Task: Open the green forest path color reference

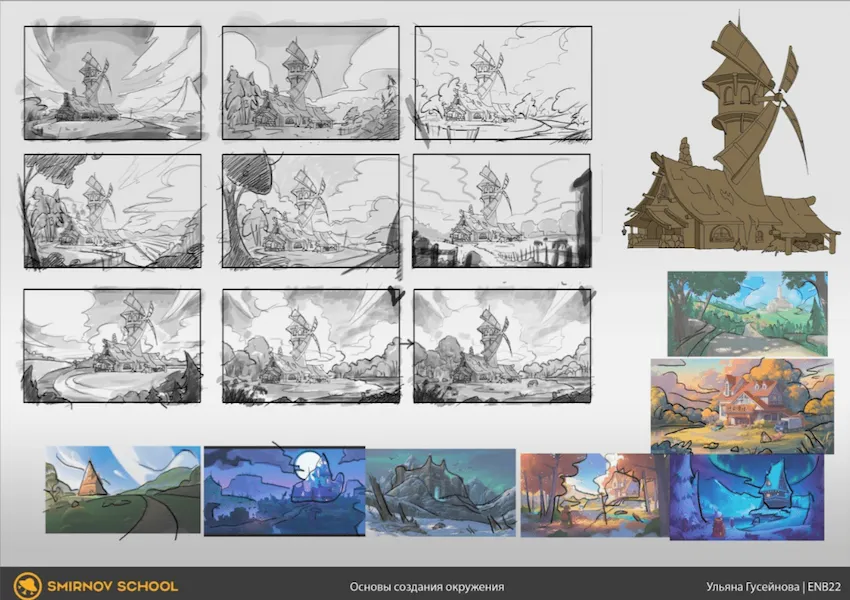Action: tap(747, 313)
